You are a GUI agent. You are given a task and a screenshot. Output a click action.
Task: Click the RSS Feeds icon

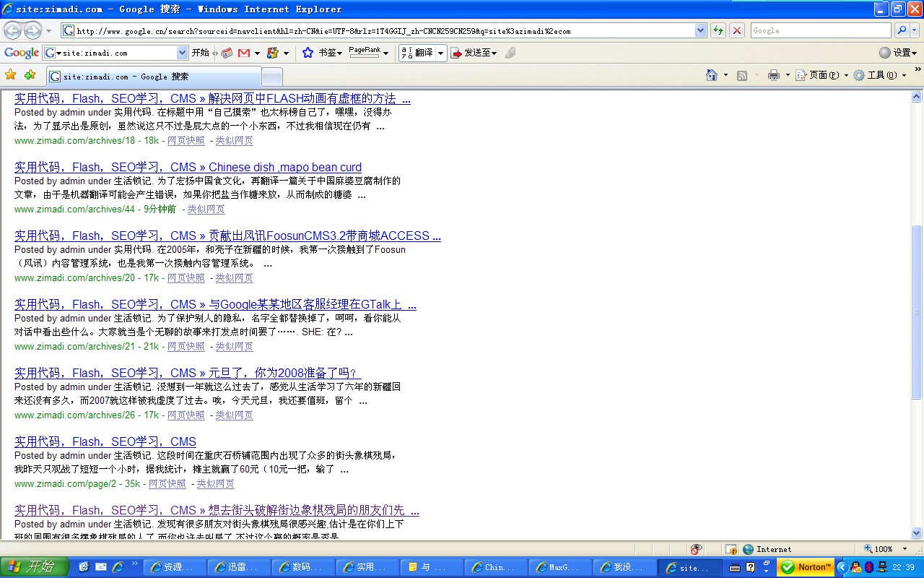741,75
